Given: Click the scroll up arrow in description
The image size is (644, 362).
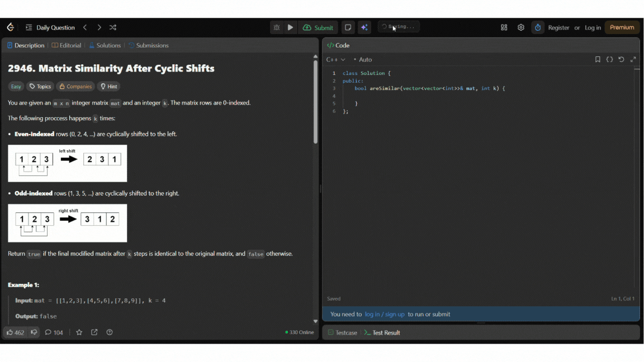Looking at the screenshot, I should coord(315,56).
